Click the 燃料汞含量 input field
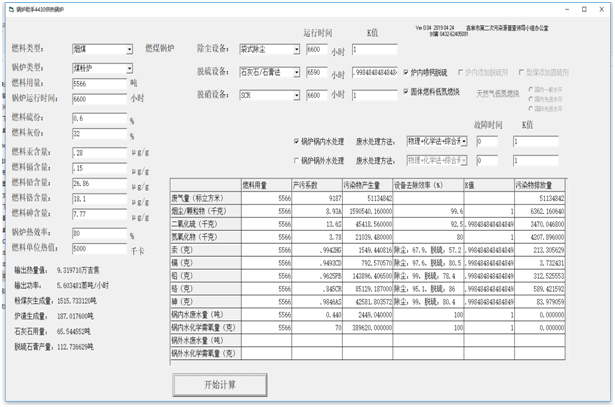 [100, 153]
